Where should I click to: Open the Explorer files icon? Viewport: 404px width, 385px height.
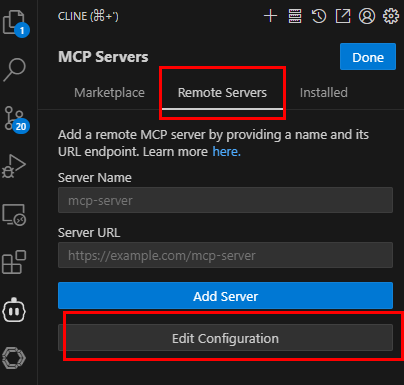click(x=14, y=23)
